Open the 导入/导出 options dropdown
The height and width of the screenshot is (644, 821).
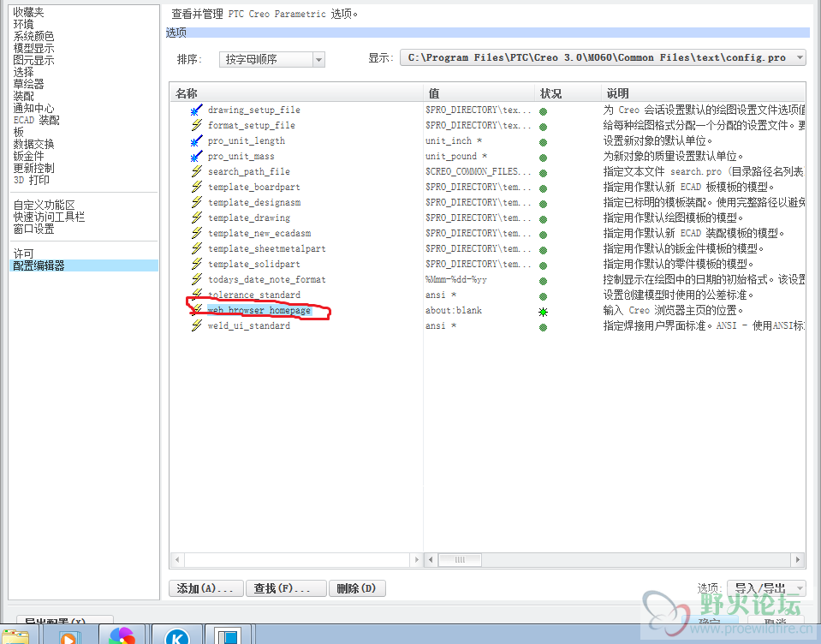tap(766, 588)
